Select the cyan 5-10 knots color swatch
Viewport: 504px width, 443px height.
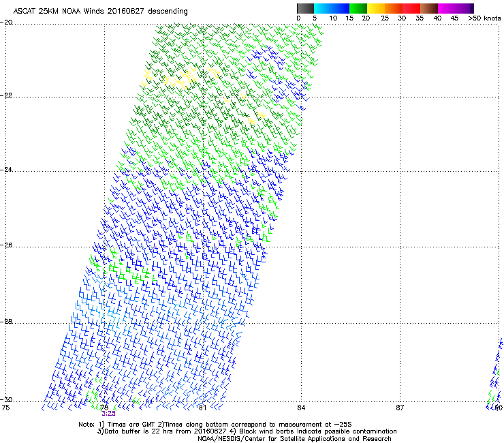tap(323, 8)
